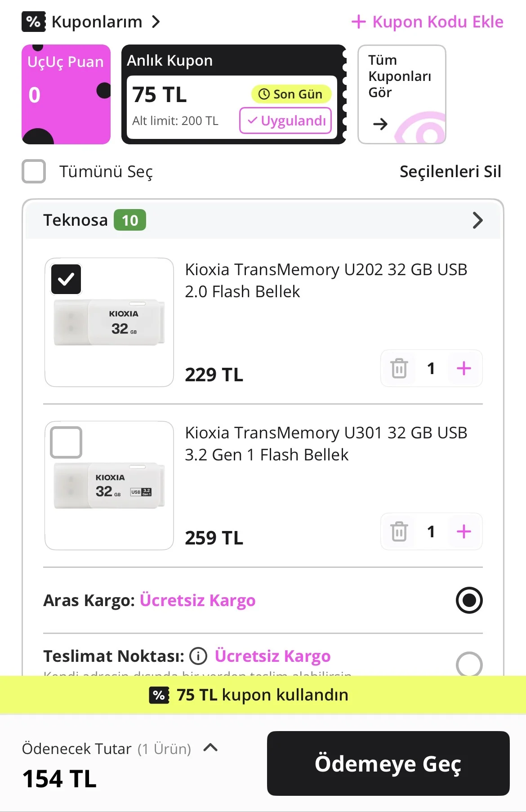
Task: Check the Tümünü Seç checkbox
Action: [34, 171]
